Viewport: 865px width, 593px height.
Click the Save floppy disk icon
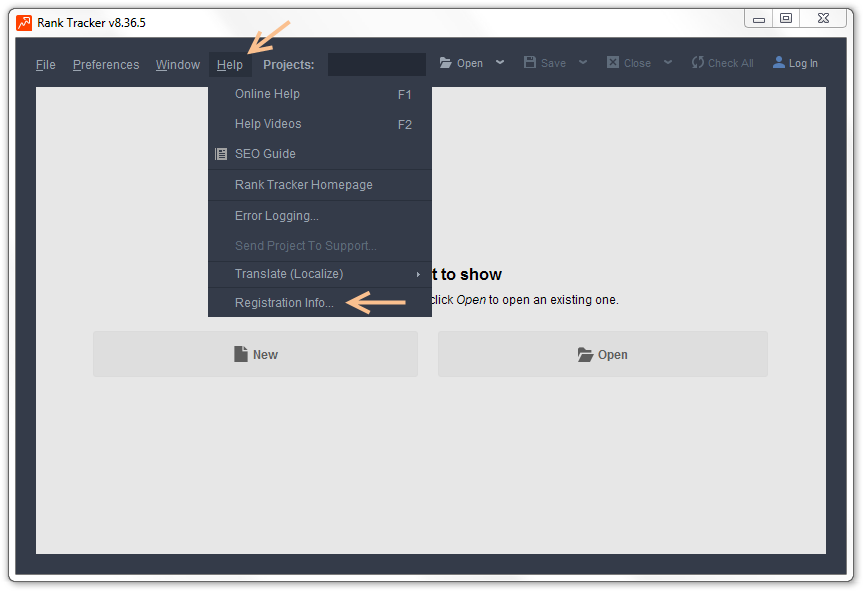[x=530, y=62]
